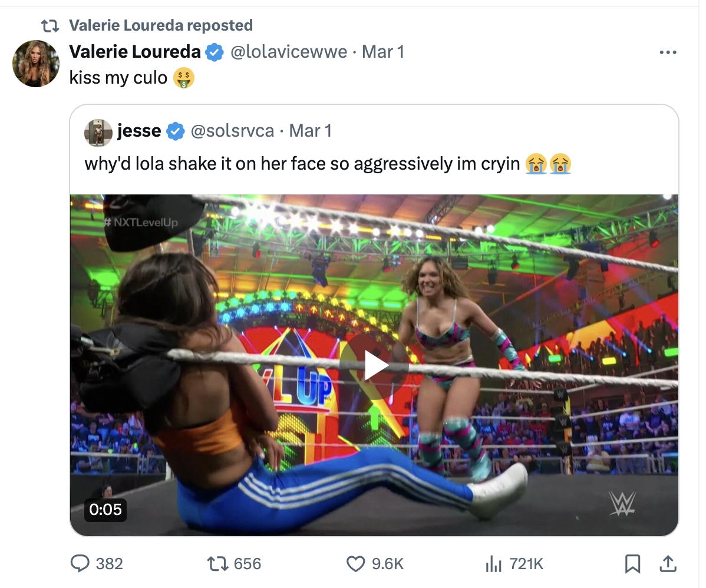Click the Valerie Loureda display name
This screenshot has width=706, height=588.
tap(135, 52)
